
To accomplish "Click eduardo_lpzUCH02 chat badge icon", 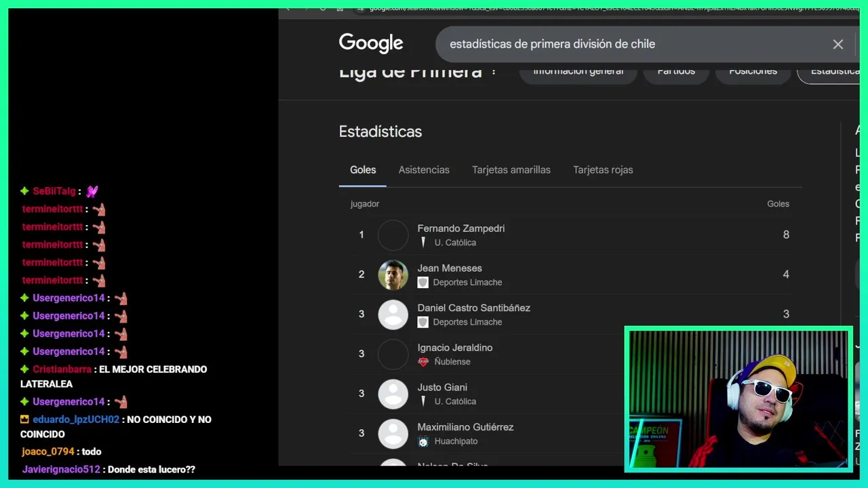I will (x=25, y=420).
